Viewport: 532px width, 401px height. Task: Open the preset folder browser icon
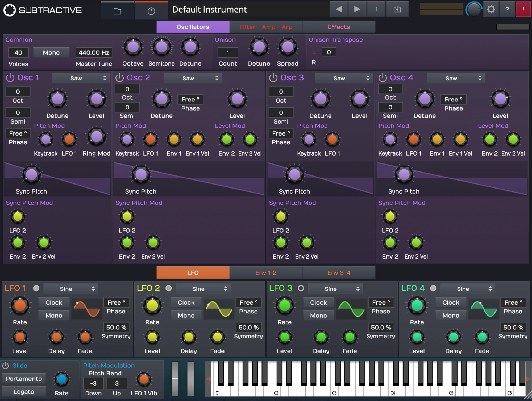pyautogui.click(x=117, y=11)
